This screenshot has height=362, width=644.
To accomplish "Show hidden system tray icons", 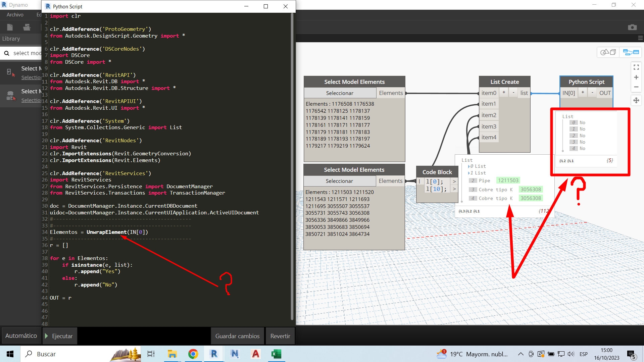I will click(x=521, y=354).
